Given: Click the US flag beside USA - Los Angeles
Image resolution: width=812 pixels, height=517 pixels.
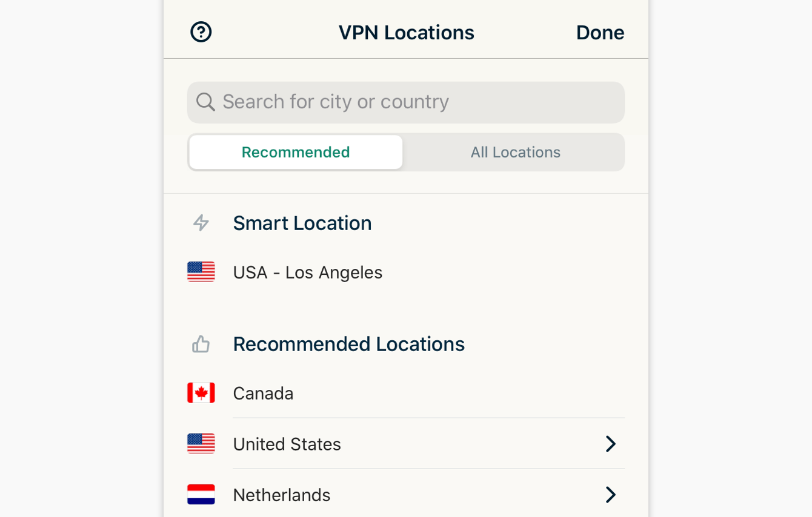Looking at the screenshot, I should pos(201,272).
